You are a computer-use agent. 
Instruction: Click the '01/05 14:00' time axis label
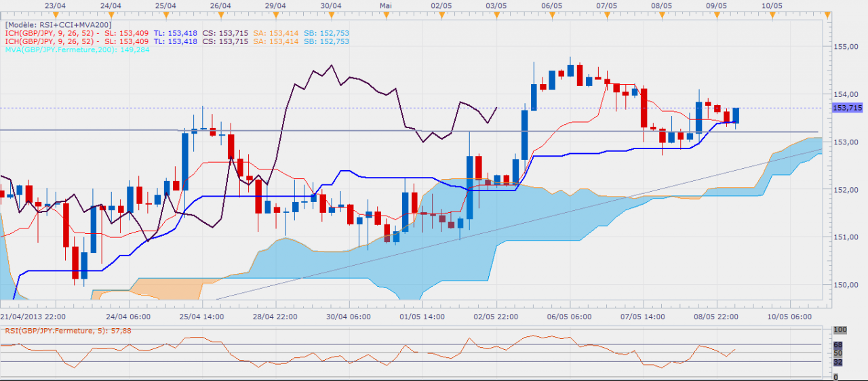[x=422, y=316]
